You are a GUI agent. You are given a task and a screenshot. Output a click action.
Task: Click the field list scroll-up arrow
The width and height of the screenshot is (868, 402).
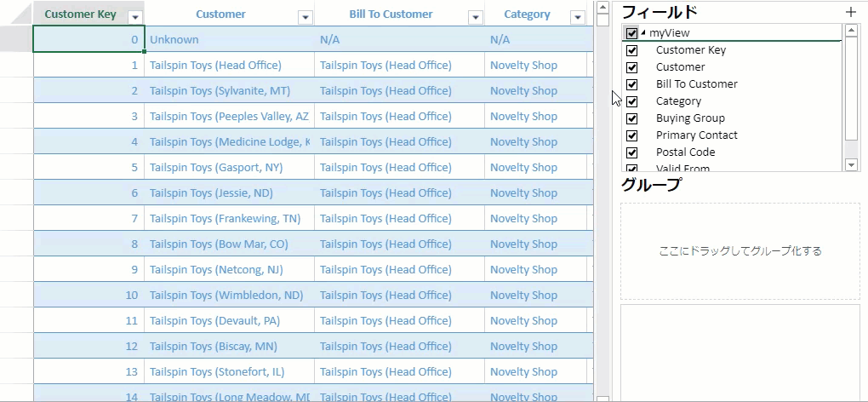(x=851, y=31)
